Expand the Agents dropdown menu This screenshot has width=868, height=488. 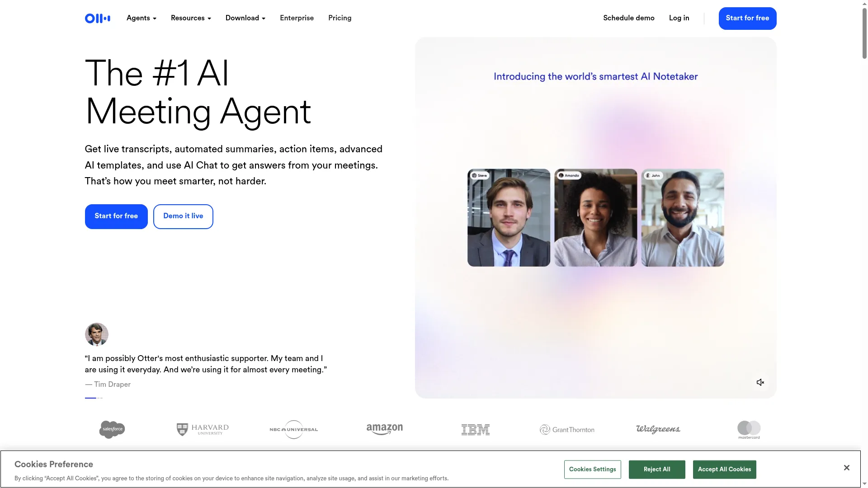click(x=142, y=18)
